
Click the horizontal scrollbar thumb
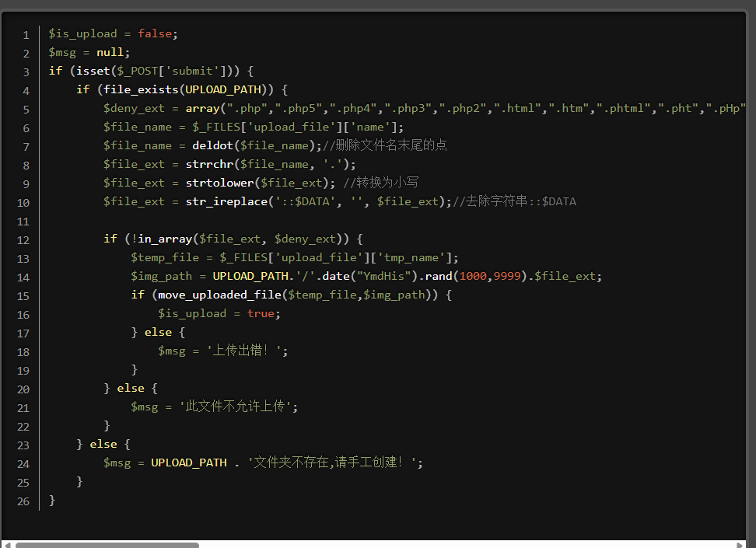[x=107, y=545]
